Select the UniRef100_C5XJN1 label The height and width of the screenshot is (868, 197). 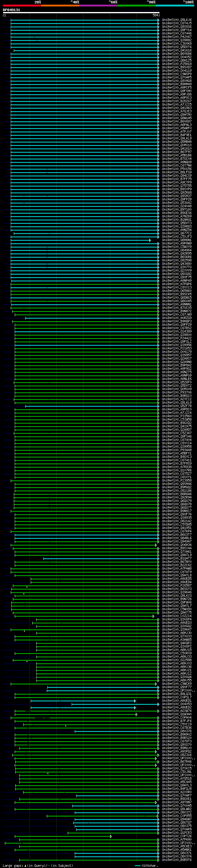point(176,772)
